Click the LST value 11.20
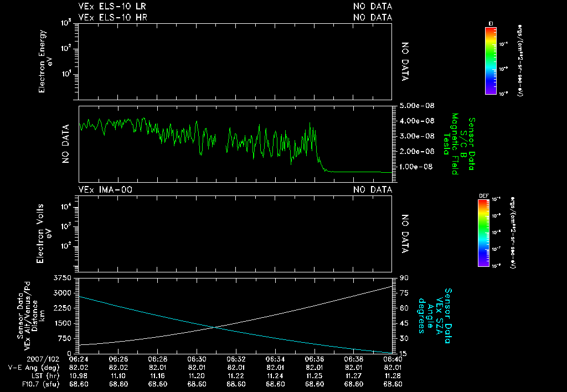 [197, 376]
